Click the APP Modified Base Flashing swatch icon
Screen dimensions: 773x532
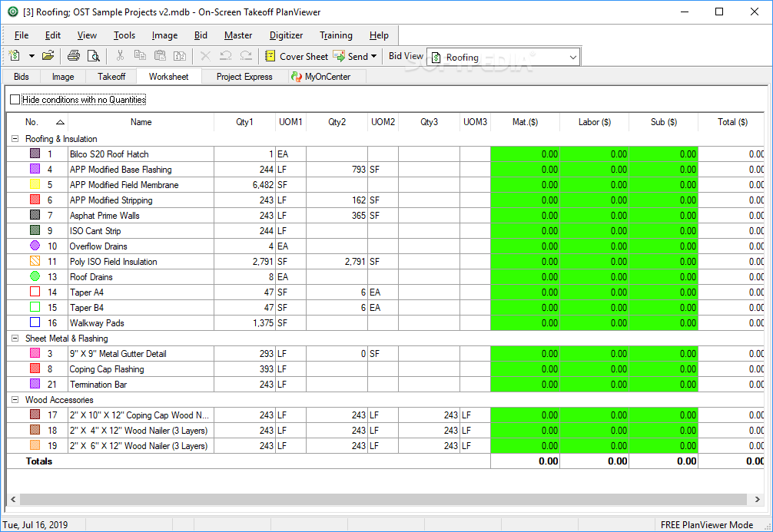35,169
